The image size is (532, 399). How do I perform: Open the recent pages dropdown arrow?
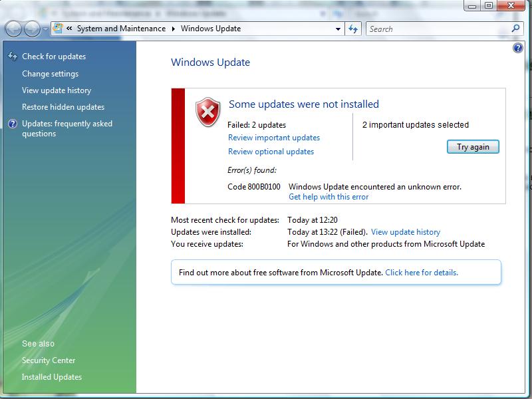click(45, 29)
